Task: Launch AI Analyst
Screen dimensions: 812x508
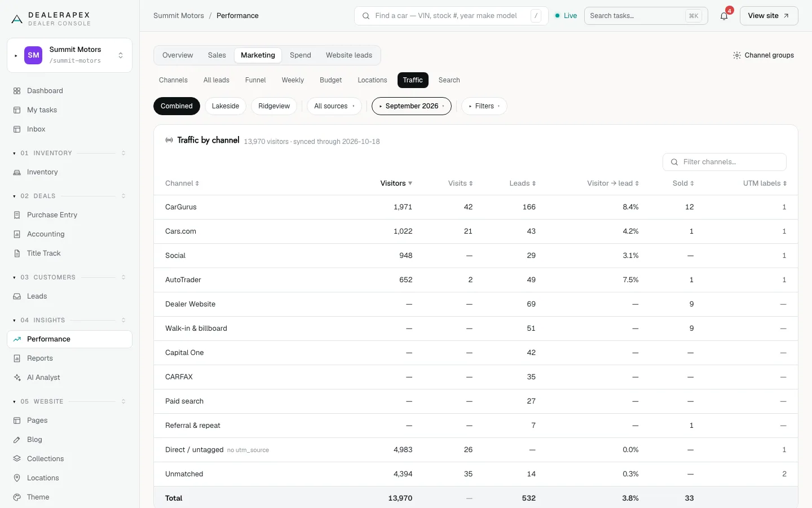Action: coord(69,378)
